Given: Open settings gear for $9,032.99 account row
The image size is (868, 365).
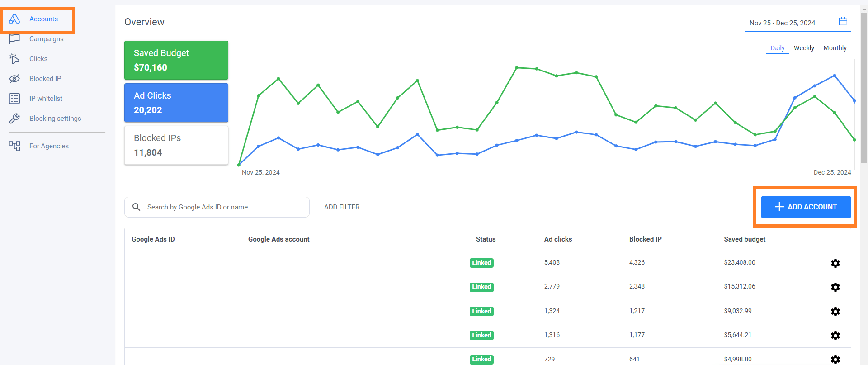Looking at the screenshot, I should [835, 312].
